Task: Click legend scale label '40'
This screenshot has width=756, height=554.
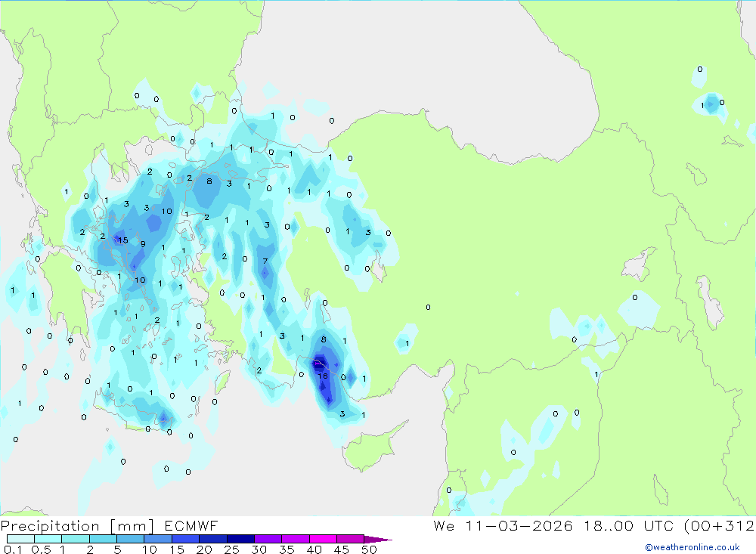Action: (314, 549)
